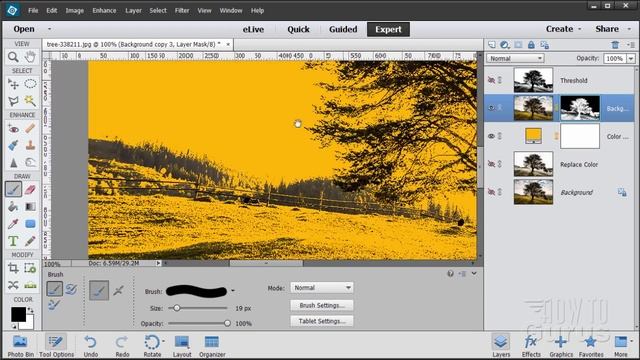Viewport: 640px width, 360px height.
Task: Switch to Quick edit mode
Action: tap(298, 29)
